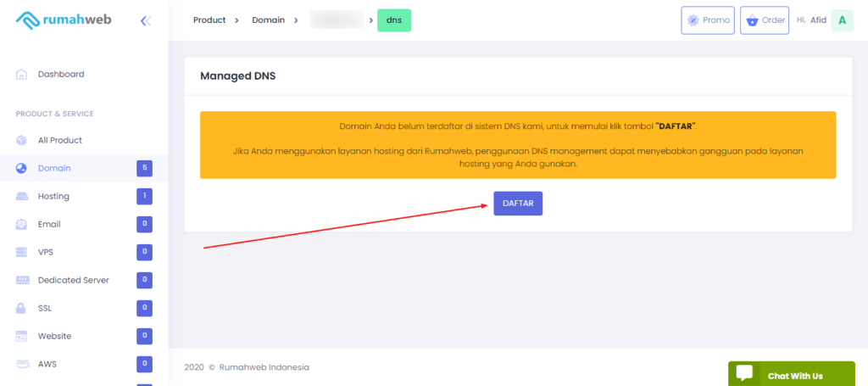This screenshot has width=868, height=386.
Task: Open Chat With Us widget
Action: coord(791,374)
